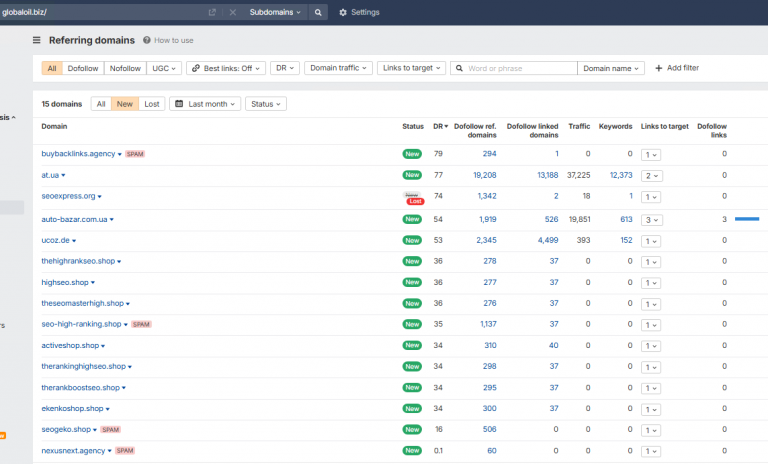Select the Dofollow link type filter
The width and height of the screenshot is (768, 464).
coord(83,68)
